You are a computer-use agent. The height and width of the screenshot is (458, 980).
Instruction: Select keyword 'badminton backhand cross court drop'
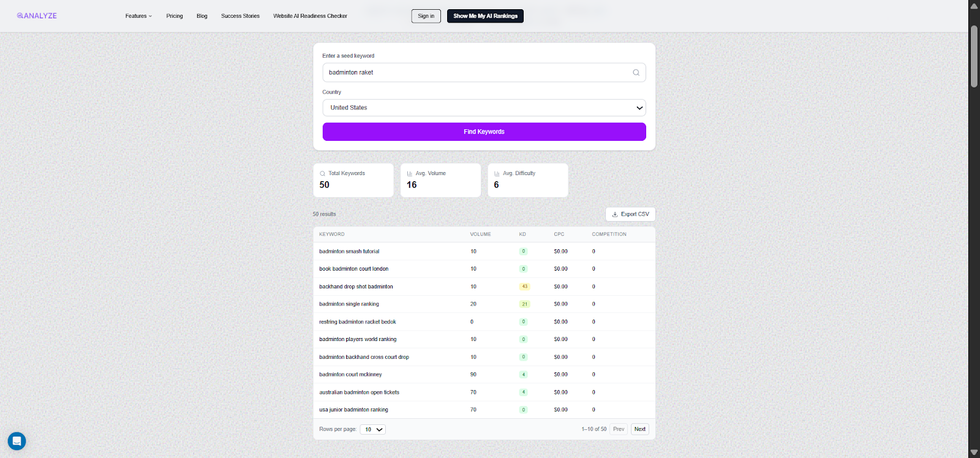click(364, 357)
